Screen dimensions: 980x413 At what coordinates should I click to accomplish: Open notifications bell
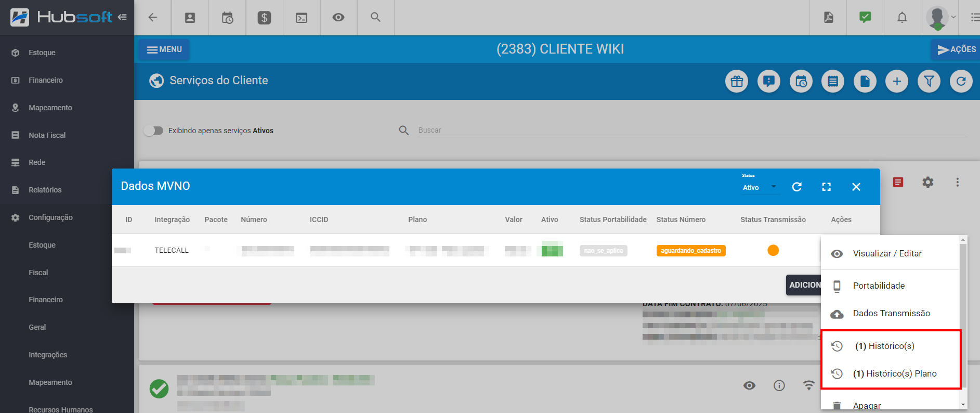click(x=903, y=17)
